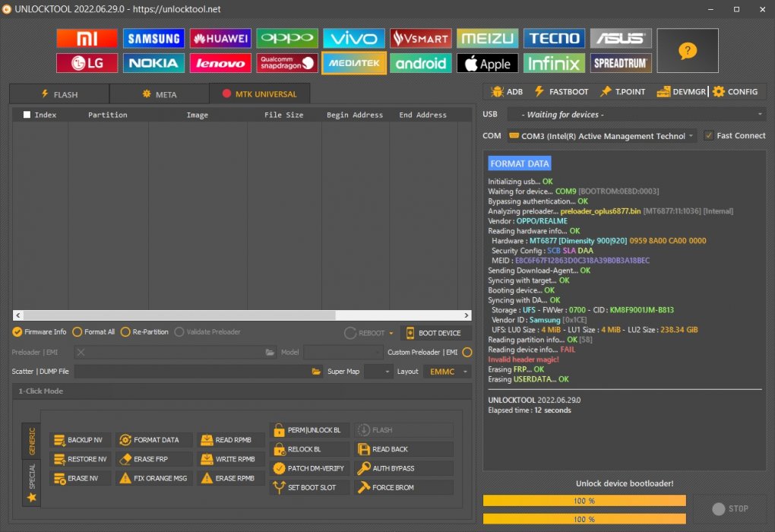
Task: Choose the Spreadtrum brand tile
Action: (621, 63)
